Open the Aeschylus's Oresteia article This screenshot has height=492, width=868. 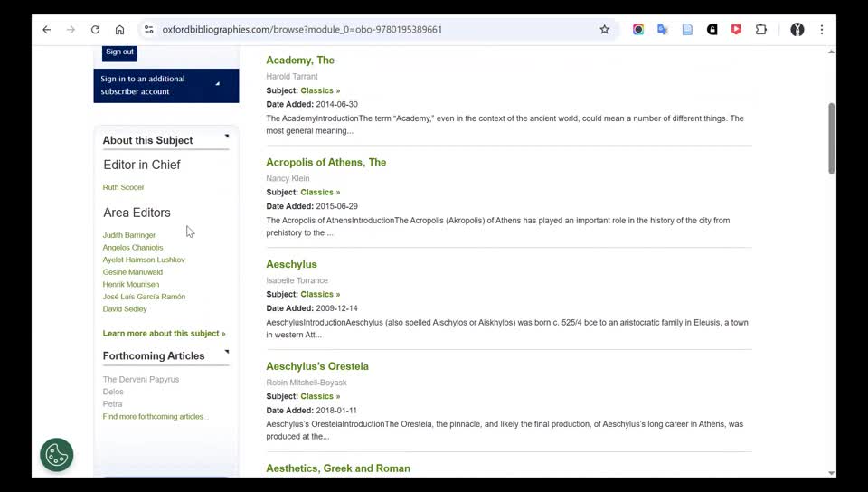pos(317,366)
